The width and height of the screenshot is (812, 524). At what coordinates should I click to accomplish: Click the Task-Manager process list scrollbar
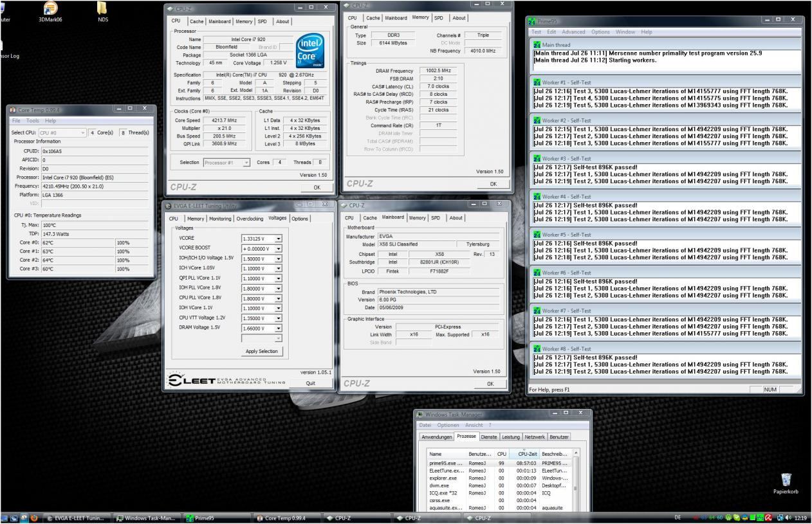click(x=575, y=480)
